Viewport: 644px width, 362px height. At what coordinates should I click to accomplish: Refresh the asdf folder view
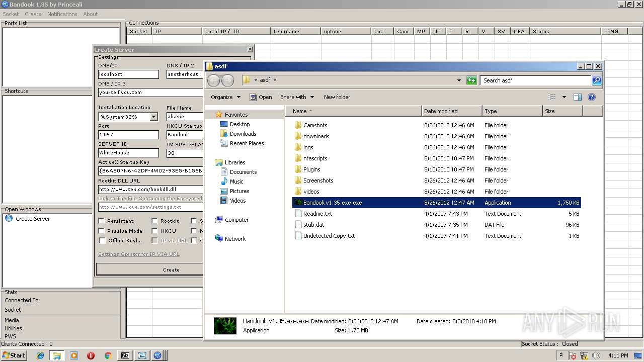click(x=471, y=80)
